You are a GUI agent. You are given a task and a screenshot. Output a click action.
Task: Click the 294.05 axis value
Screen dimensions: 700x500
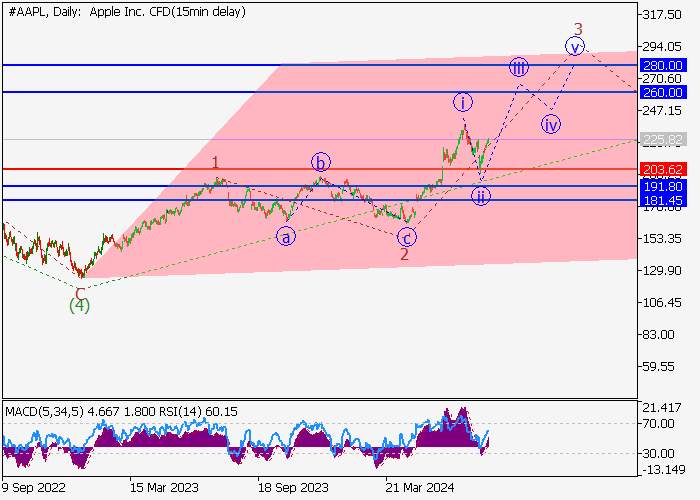662,46
